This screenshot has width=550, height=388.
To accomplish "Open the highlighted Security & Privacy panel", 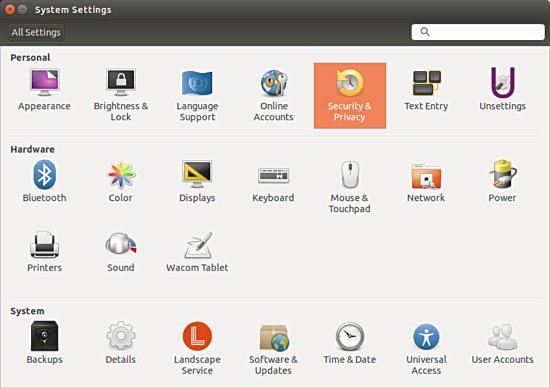I will [x=350, y=95].
